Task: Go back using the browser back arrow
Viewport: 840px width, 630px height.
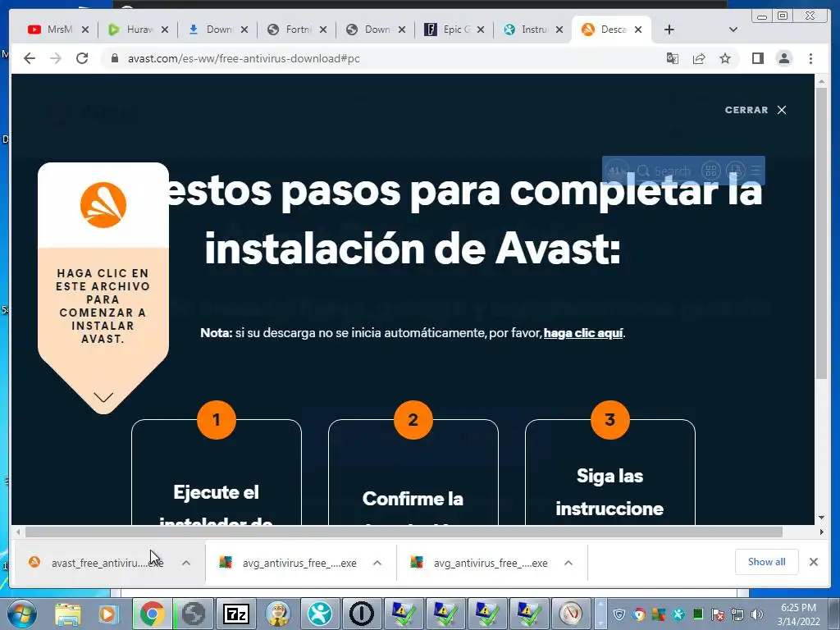Action: click(x=30, y=58)
